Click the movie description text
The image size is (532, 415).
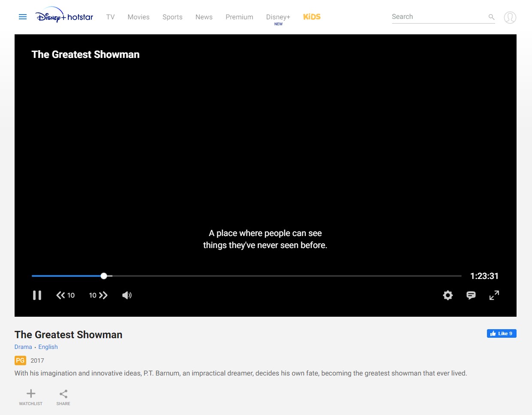(241, 373)
